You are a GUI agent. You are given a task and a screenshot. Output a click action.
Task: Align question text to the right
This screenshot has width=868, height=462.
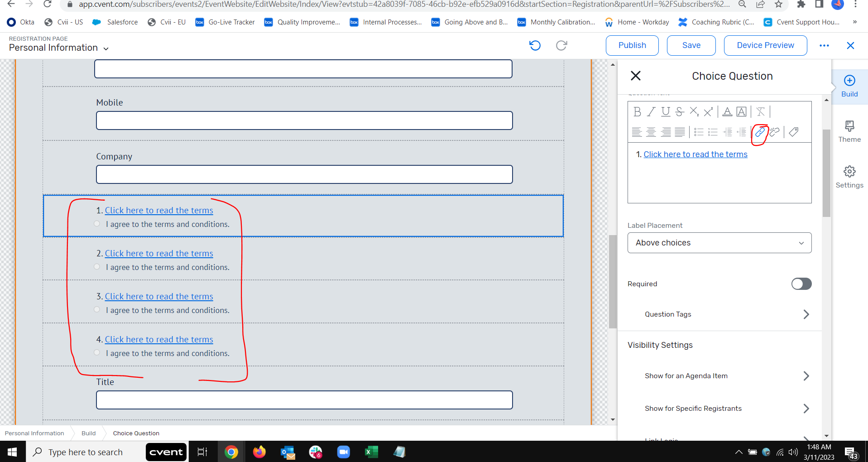point(666,132)
